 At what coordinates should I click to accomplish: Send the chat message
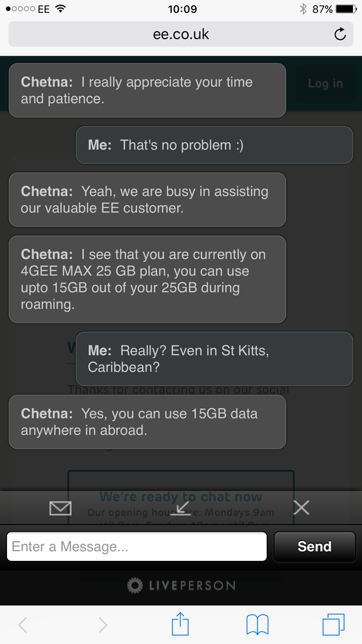tap(314, 546)
